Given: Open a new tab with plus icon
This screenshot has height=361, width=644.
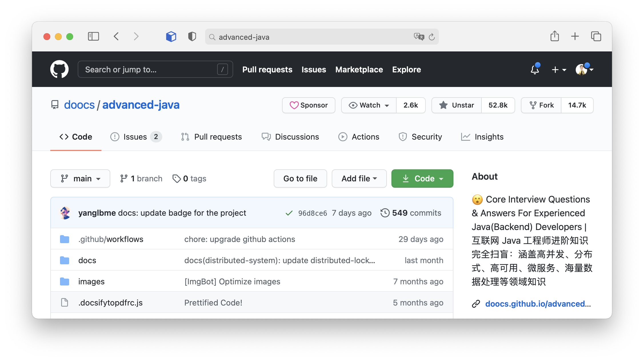Looking at the screenshot, I should [x=575, y=36].
